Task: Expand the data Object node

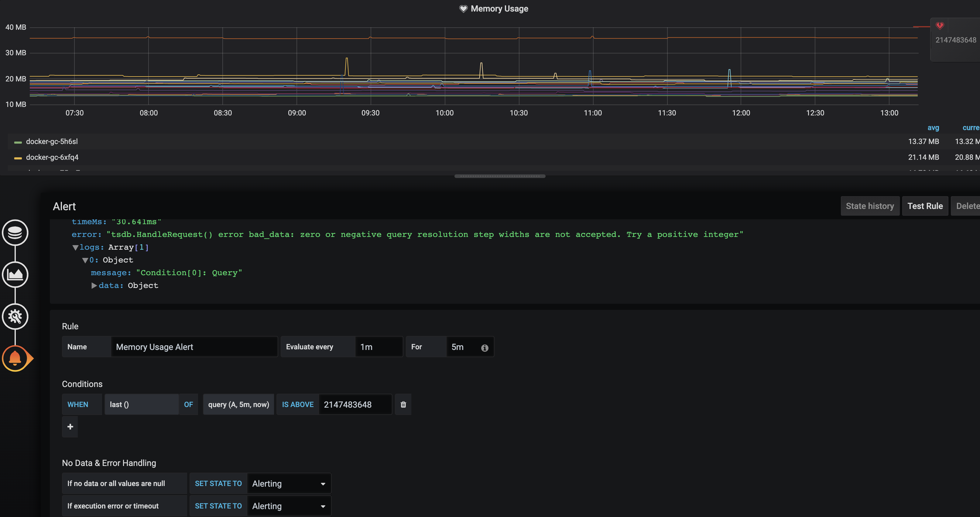Action: (x=94, y=285)
